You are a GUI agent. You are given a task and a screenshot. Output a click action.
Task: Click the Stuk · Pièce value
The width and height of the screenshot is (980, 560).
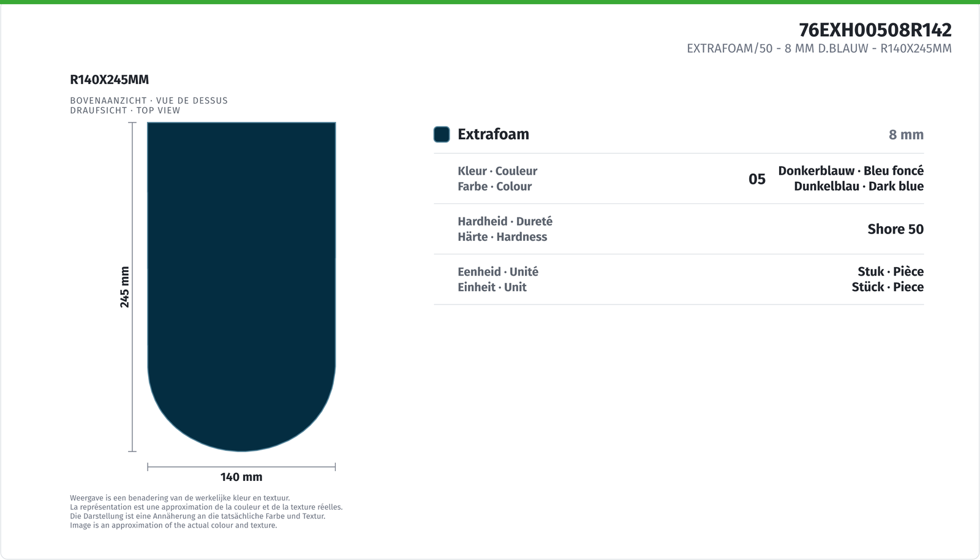(x=891, y=271)
